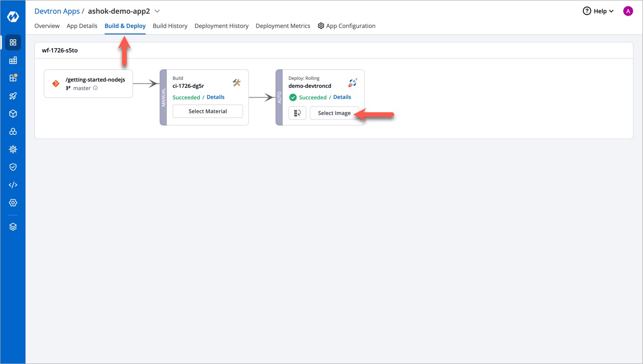Open the Chart Store cube icon
The height and width of the screenshot is (364, 643).
(12, 114)
